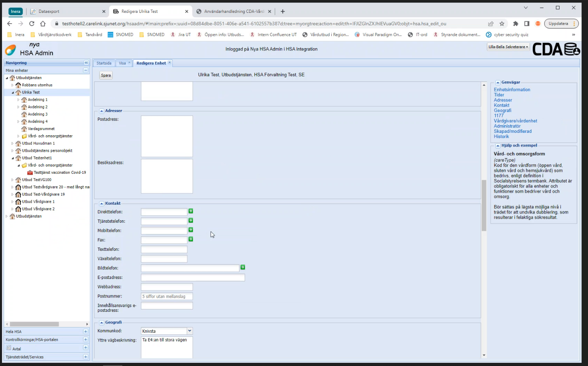Bookmark this page with the star icon

coord(502,24)
